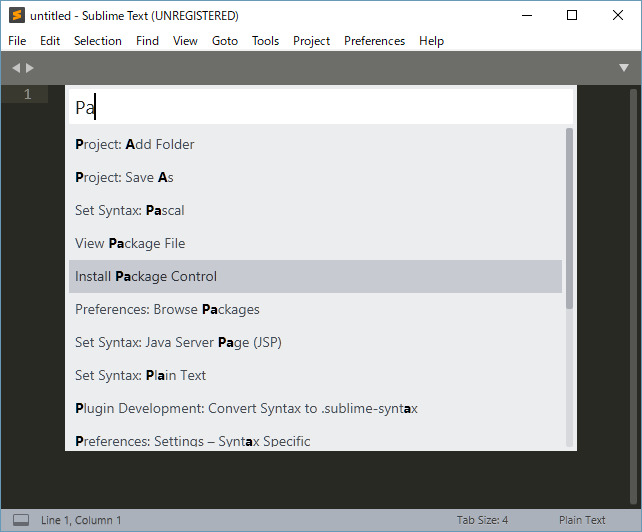Maximize the Sublime Text window
This screenshot has height=532, width=642.
point(572,16)
